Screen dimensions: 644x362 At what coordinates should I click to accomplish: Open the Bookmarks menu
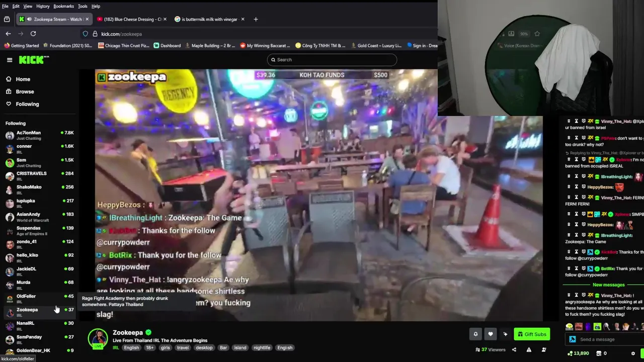click(63, 6)
